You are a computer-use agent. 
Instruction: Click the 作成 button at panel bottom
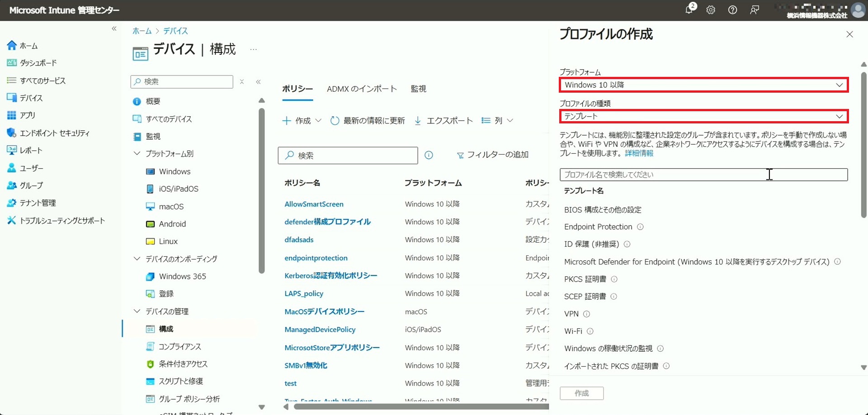pyautogui.click(x=581, y=393)
